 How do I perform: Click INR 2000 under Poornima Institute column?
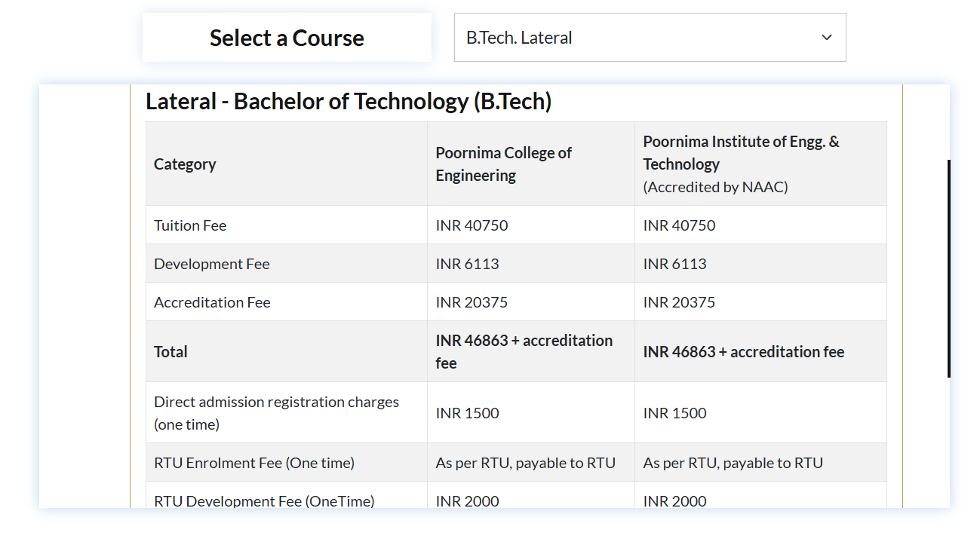[674, 500]
